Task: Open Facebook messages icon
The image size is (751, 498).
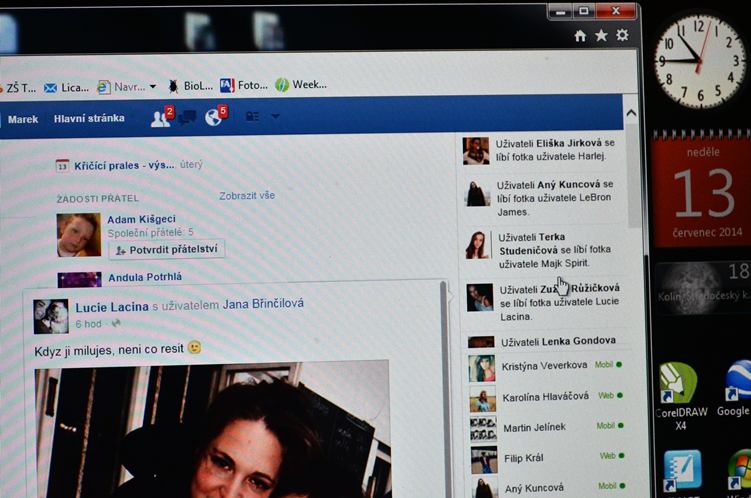Action: point(188,118)
